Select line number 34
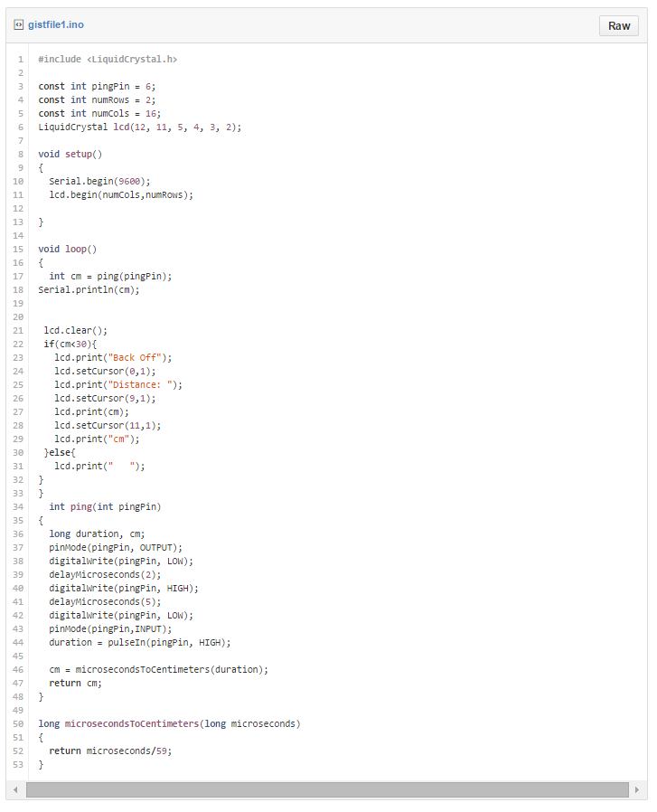The width and height of the screenshot is (657, 812). pos(18,507)
